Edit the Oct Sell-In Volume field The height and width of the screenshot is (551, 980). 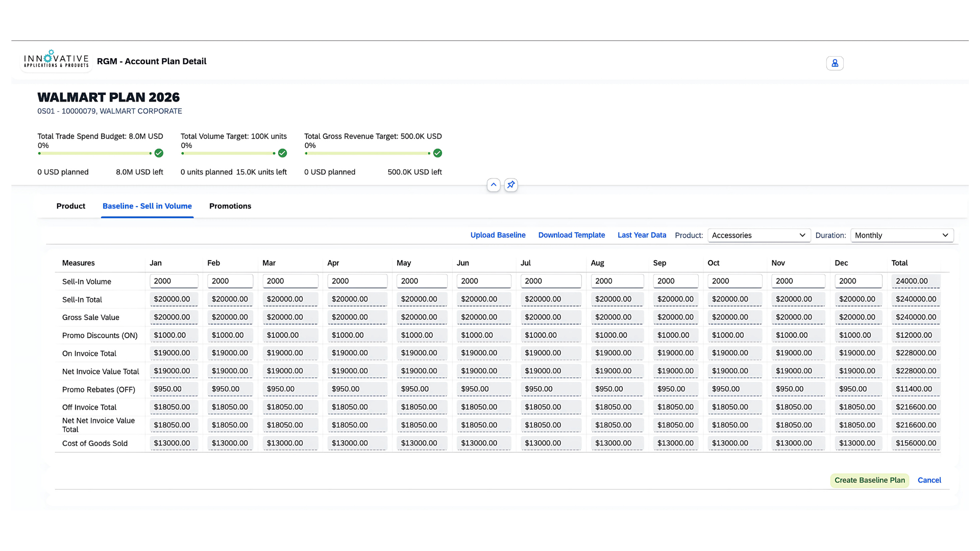click(734, 281)
